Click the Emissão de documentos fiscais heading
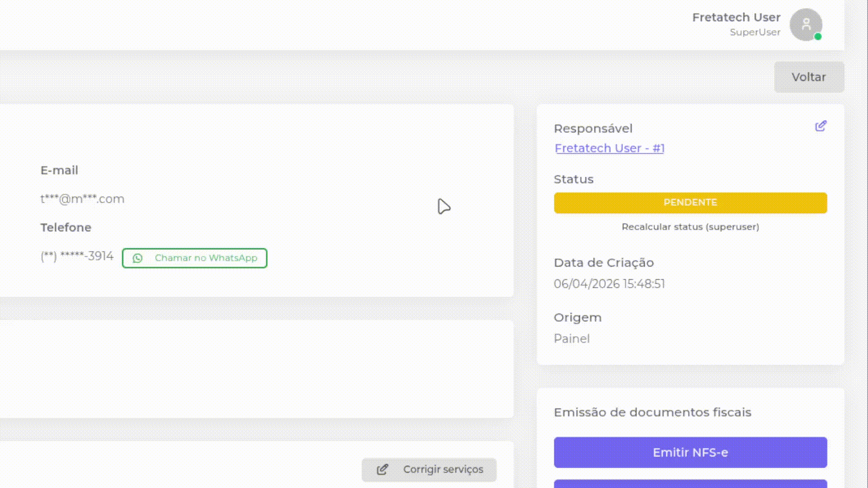 (x=652, y=412)
